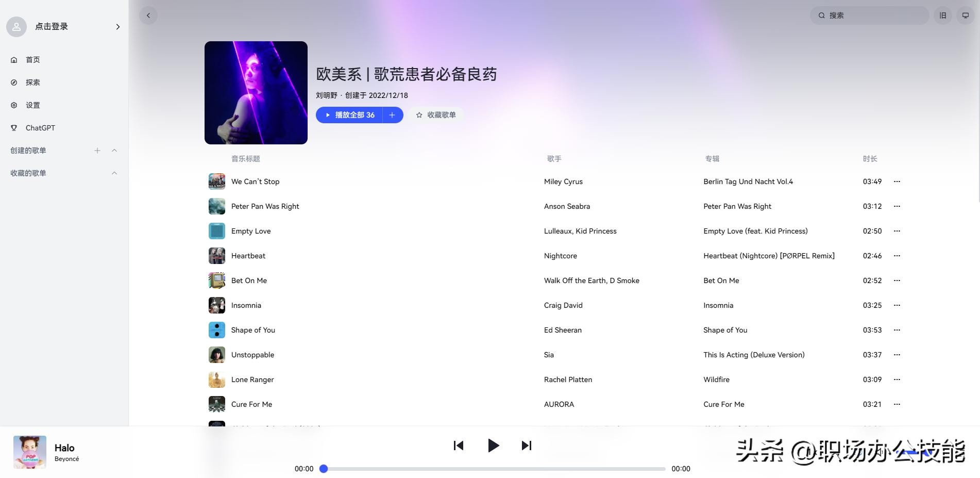Play the current track Halo
The image size is (980, 478).
coord(493,446)
